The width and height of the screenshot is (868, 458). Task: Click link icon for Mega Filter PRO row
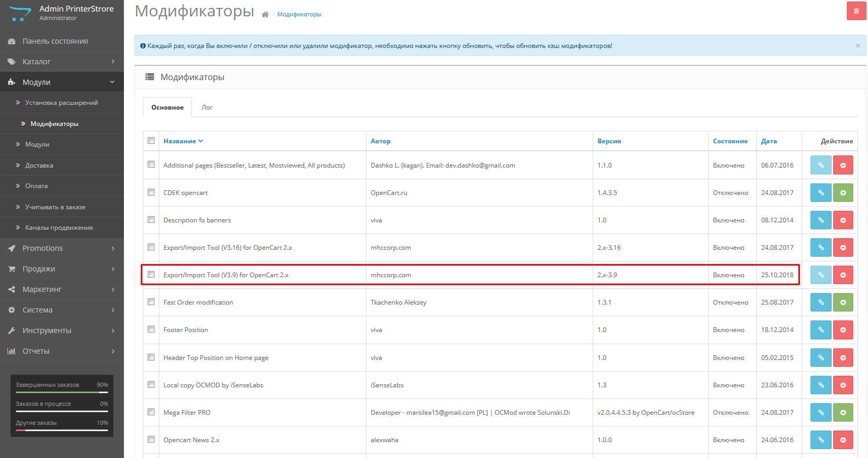(x=821, y=412)
